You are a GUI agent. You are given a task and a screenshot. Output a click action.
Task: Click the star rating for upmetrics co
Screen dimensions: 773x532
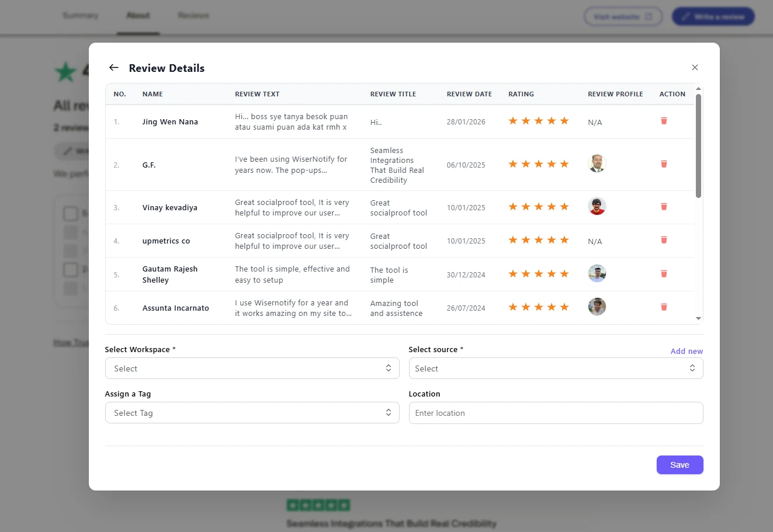click(539, 240)
